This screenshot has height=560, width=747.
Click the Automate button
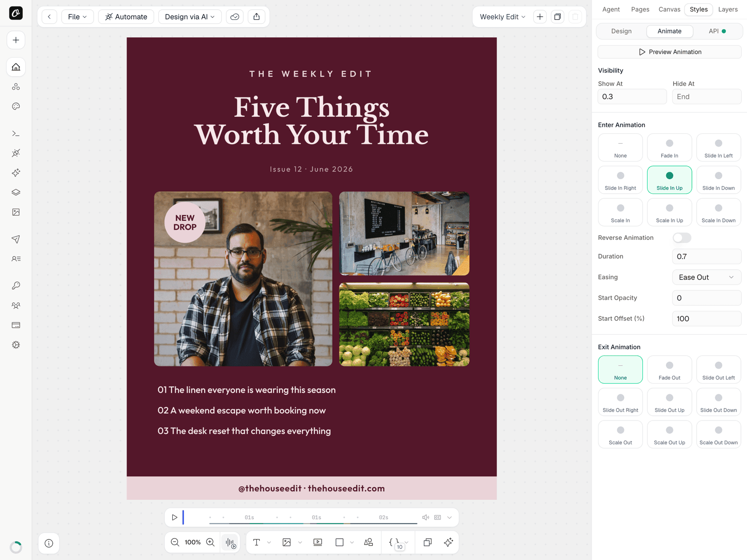[x=126, y=17]
